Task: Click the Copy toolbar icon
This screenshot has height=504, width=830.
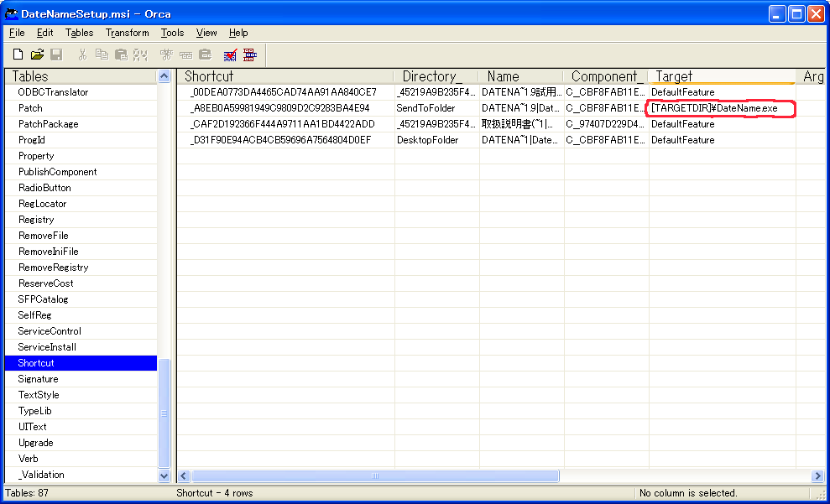Action: (x=102, y=55)
